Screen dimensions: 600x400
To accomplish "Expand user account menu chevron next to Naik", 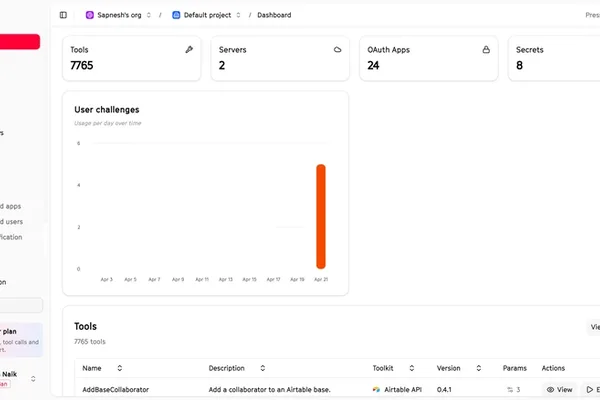I will click(33, 379).
